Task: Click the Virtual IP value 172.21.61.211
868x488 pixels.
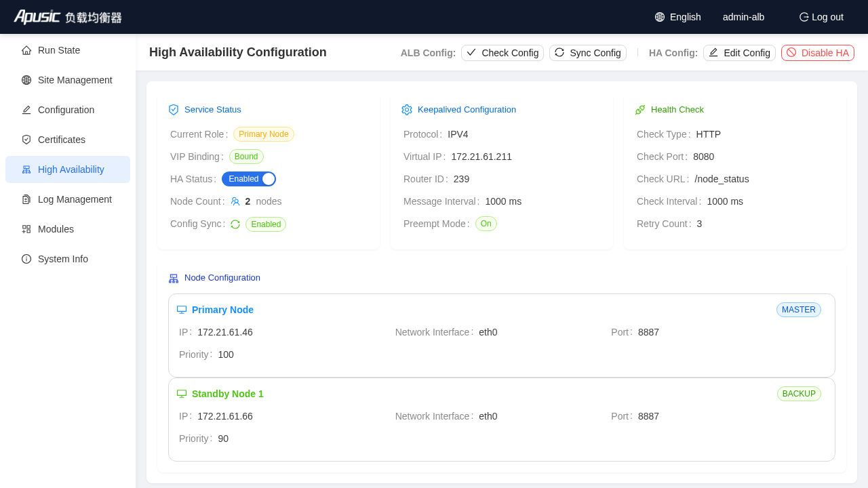Action: pos(481,157)
